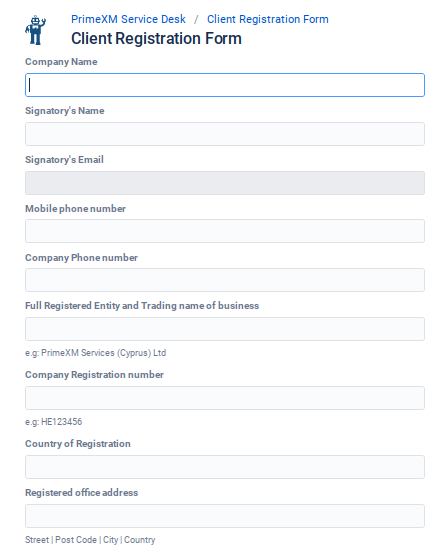Click the 'e.g: HE123456' hint text
Viewport: 444px width, 553px height.
click(x=54, y=422)
